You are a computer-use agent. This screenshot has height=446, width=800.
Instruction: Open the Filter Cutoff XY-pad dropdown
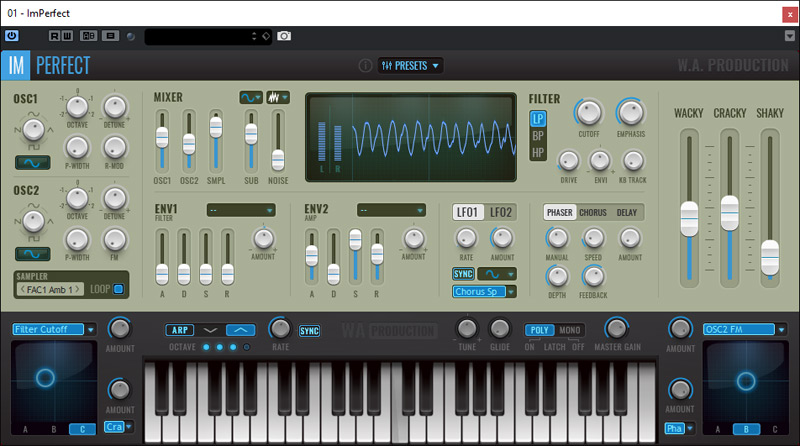[x=54, y=329]
